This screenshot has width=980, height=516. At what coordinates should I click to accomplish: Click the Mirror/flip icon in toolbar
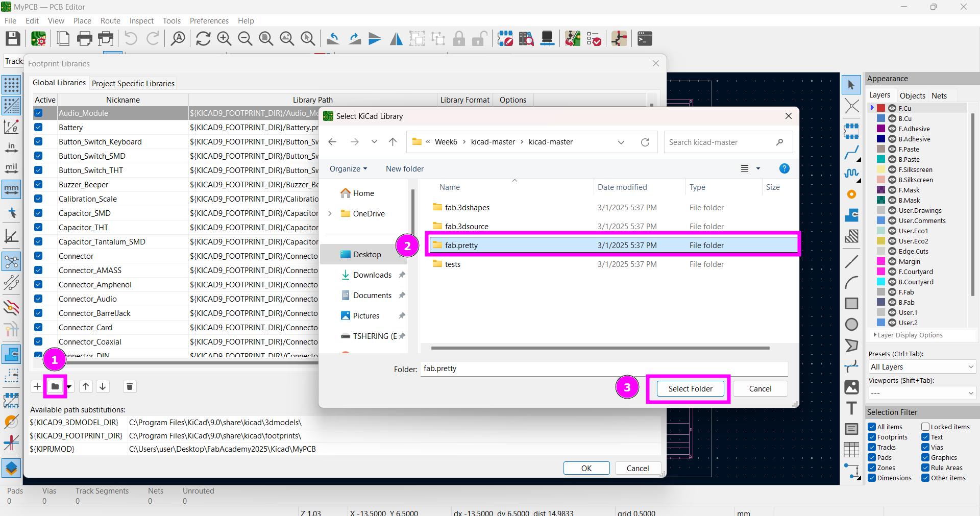click(396, 39)
